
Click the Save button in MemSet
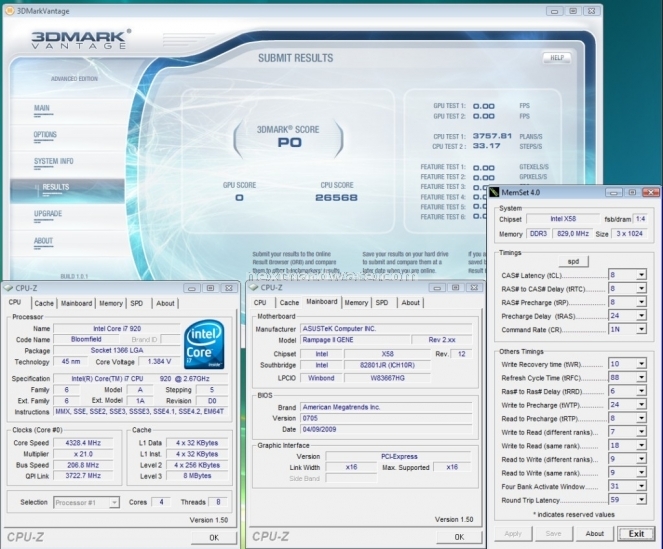point(553,534)
